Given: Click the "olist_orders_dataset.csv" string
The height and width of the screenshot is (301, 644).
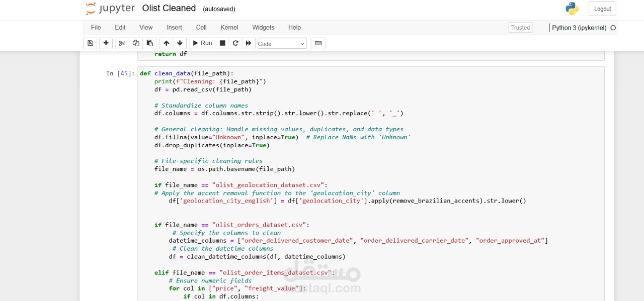Looking at the screenshot, I should [259, 225].
